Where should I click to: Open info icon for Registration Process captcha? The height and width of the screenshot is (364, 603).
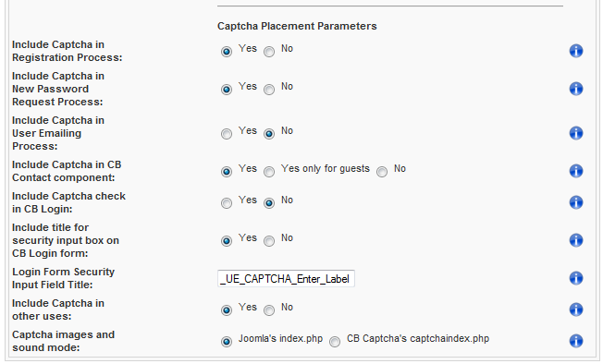(x=575, y=51)
